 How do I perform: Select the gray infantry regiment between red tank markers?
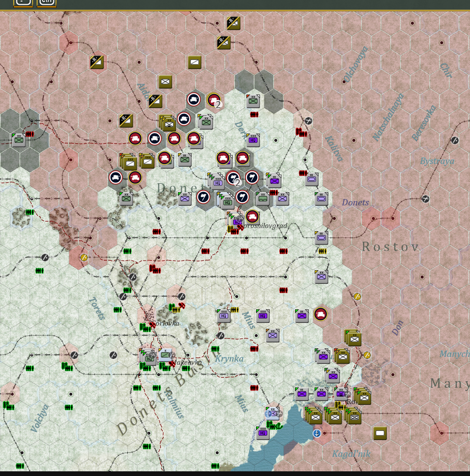point(185,159)
